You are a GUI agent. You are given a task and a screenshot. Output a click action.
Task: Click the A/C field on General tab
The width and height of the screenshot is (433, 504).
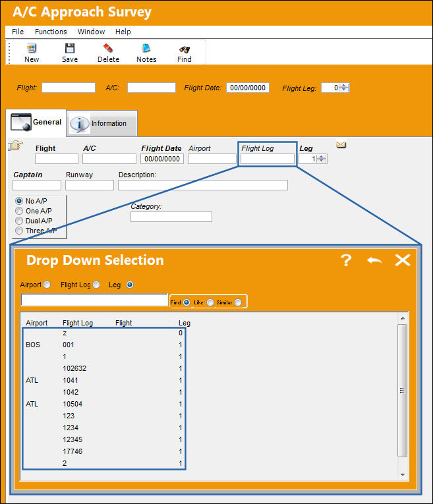coord(109,159)
